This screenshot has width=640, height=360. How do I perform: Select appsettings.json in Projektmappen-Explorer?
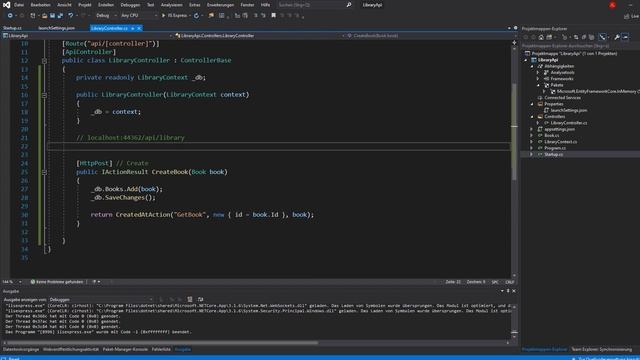tap(559, 129)
